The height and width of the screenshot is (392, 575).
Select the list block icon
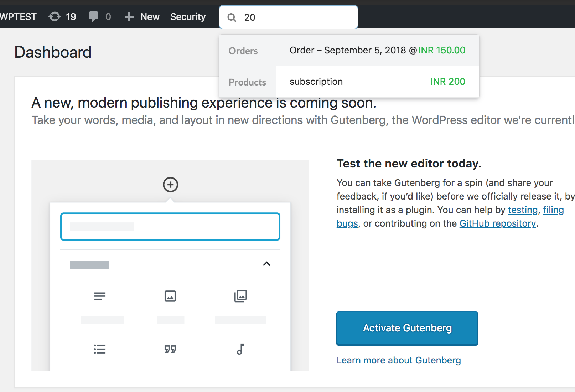pos(100,349)
